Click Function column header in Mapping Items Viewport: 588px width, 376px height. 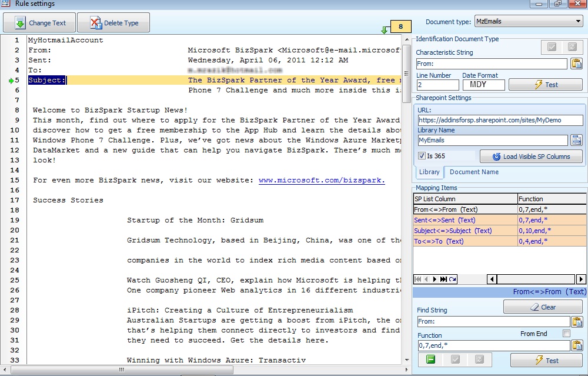click(552, 199)
